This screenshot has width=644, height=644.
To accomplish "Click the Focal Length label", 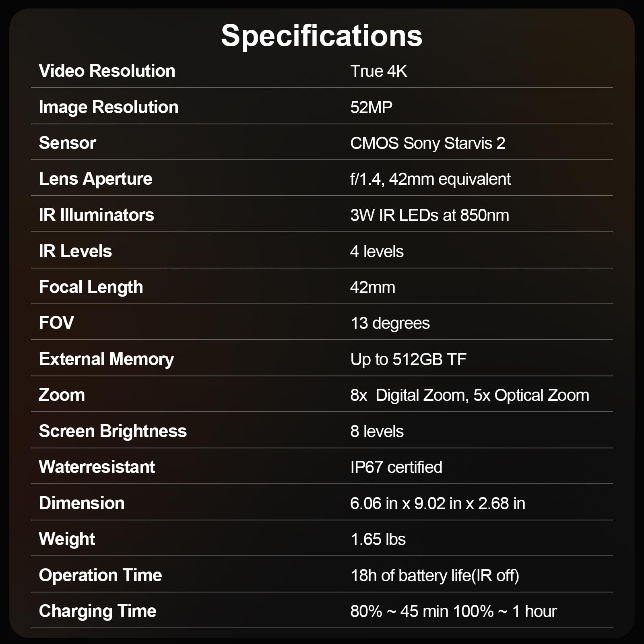I will click(x=91, y=287).
